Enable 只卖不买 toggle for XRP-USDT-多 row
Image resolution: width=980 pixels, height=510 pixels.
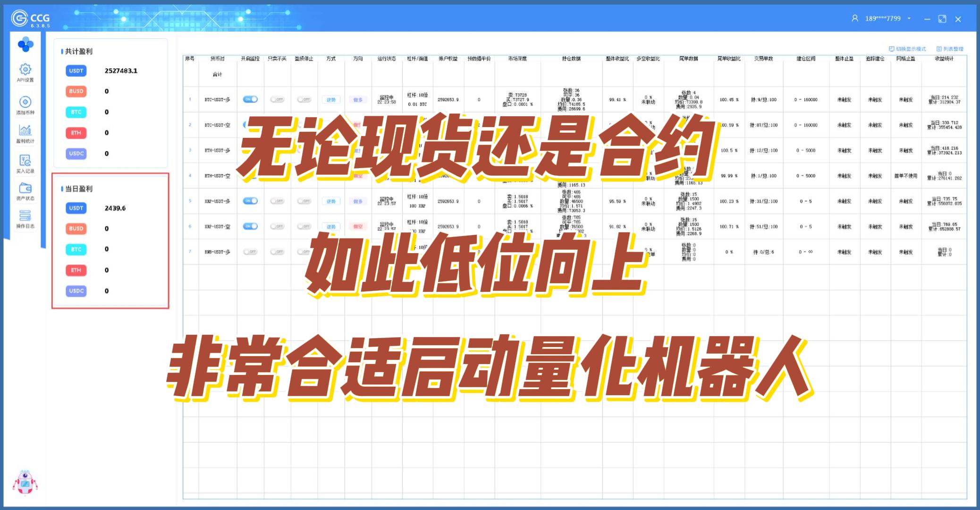point(277,201)
